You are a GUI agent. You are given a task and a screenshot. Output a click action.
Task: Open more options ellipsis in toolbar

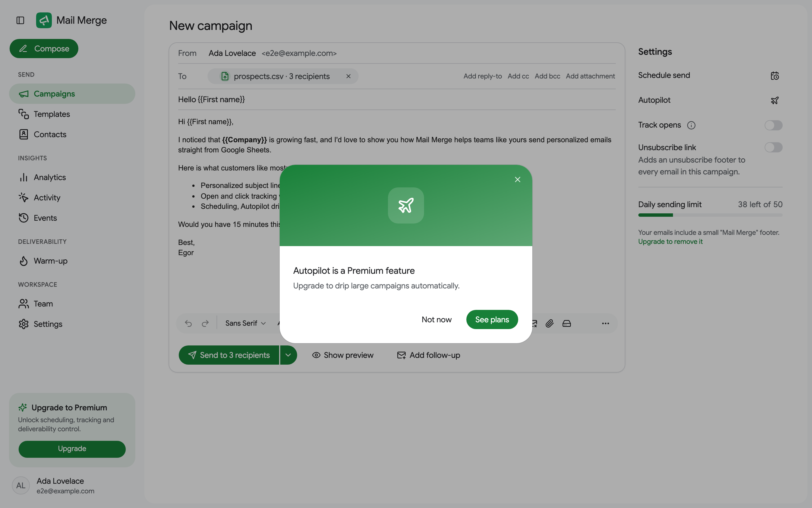[605, 323]
